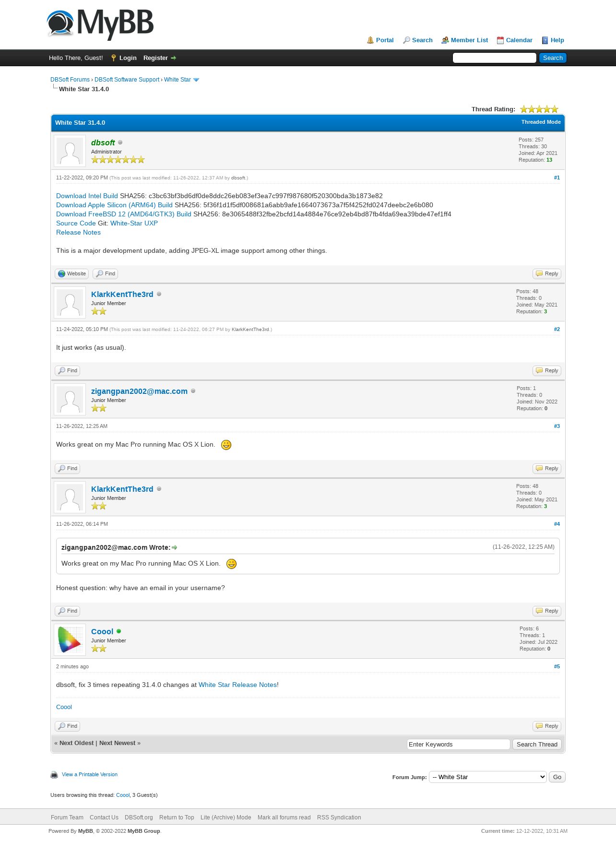Open the Forum Jump dropdown
Screen dimensions: 616x841
(487, 777)
